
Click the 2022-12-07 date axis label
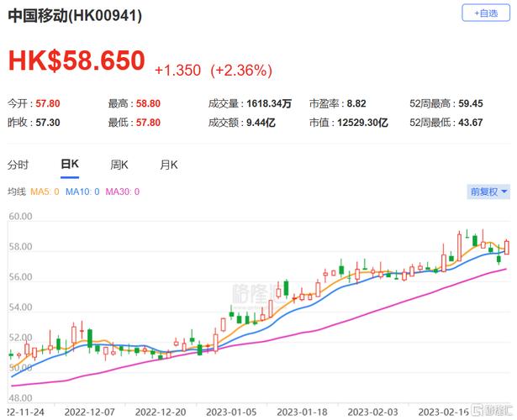[90, 412]
